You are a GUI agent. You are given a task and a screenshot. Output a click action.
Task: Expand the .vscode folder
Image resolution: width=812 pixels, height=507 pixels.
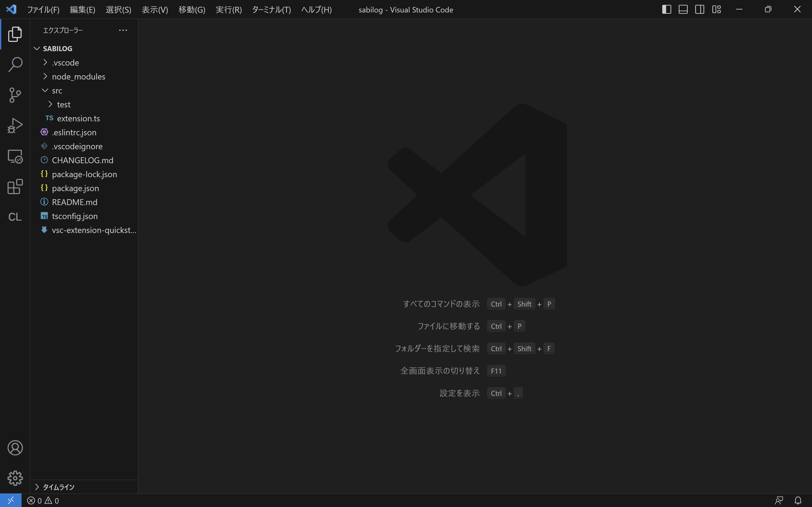tap(84, 63)
